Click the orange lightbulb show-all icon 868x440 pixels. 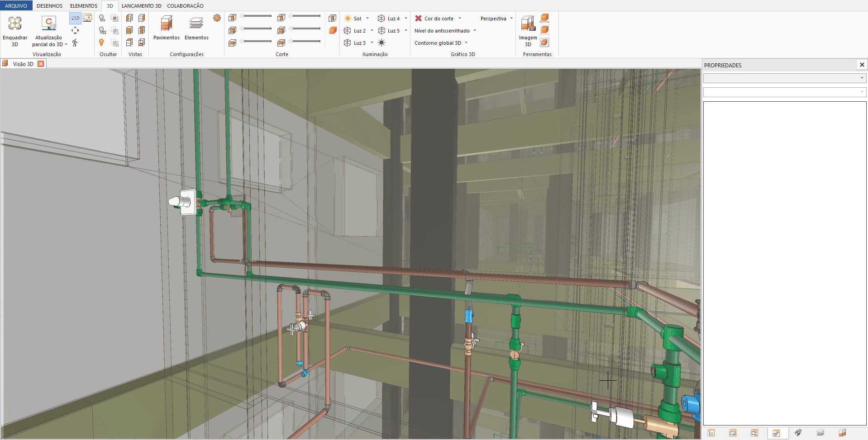point(102,43)
